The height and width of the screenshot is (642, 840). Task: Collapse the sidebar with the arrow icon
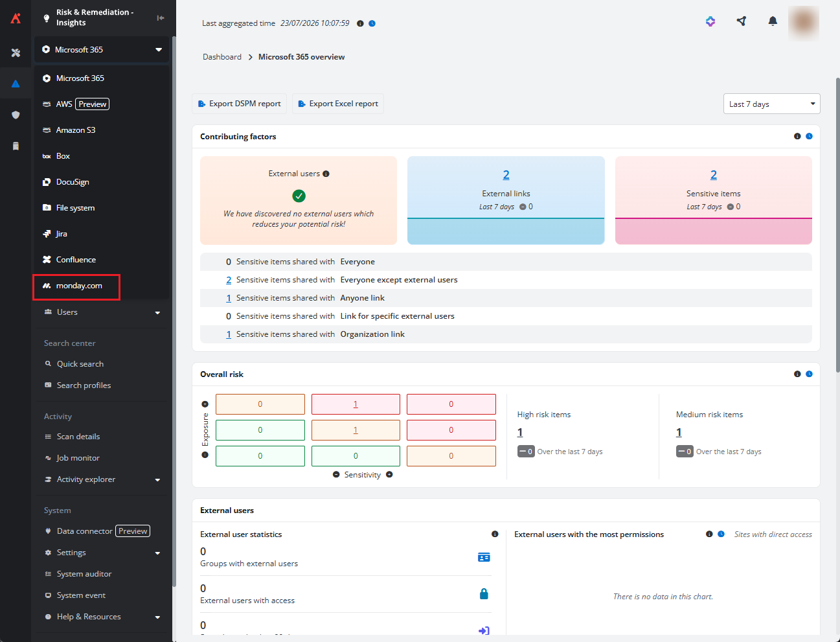point(161,17)
